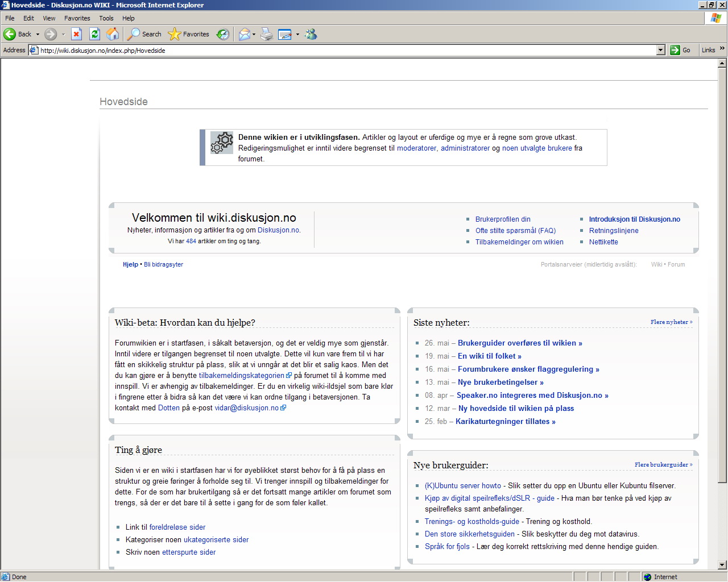
Task: Expand the Back button history dropdown
Action: [x=38, y=34]
